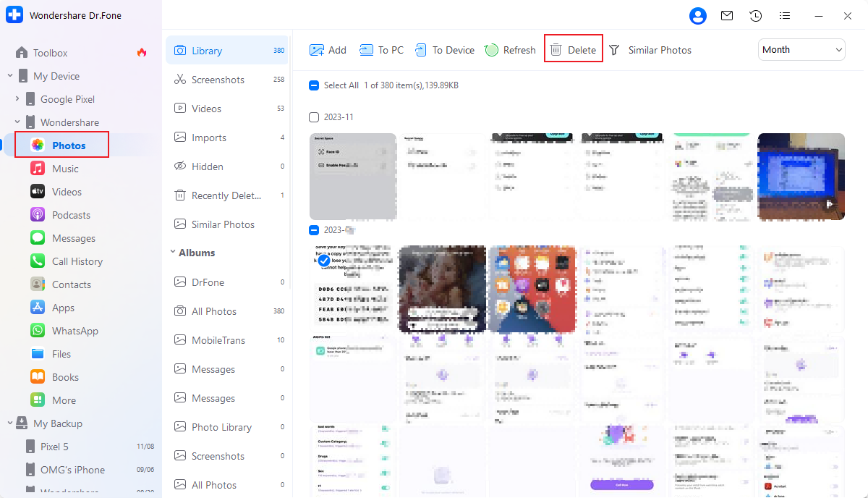The width and height of the screenshot is (868, 498).
Task: Open the message center envelope icon
Action: (726, 15)
